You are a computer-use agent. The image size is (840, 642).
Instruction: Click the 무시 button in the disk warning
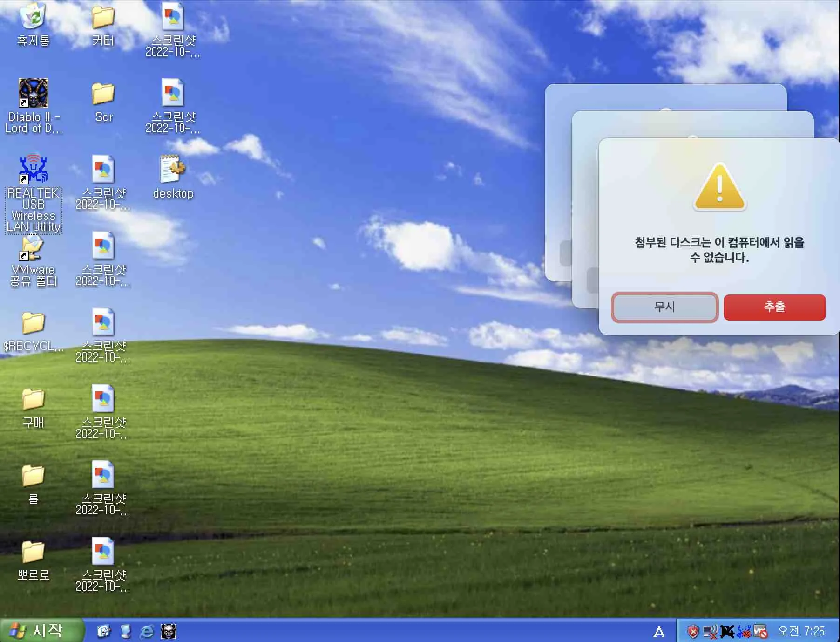click(x=664, y=307)
